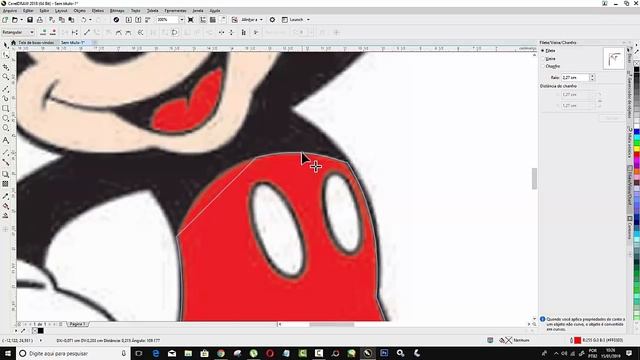Viewport: 640px width, 360px height.
Task: Open the Arquivo menu
Action: [10, 11]
